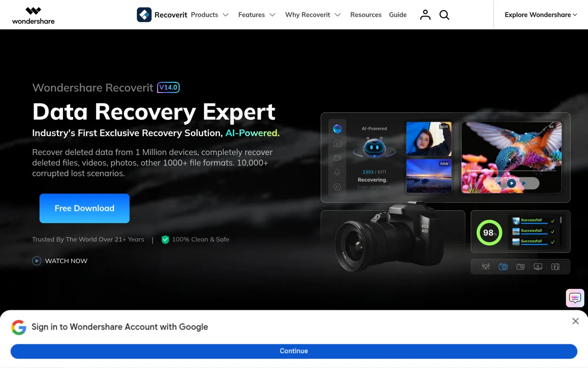Open the Resources menu item
This screenshot has width=588, height=368.
(x=366, y=15)
